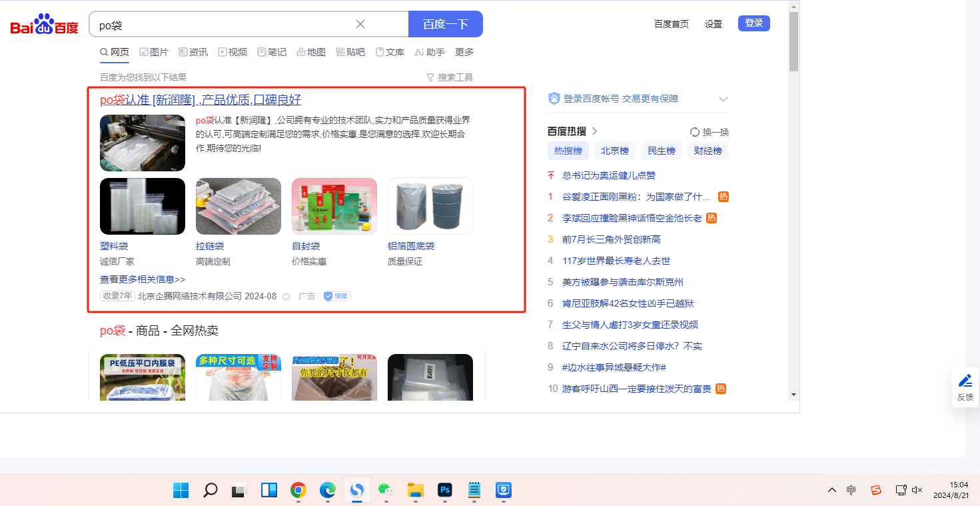Click the 拉链袋 product image
980x506 pixels.
(x=239, y=206)
